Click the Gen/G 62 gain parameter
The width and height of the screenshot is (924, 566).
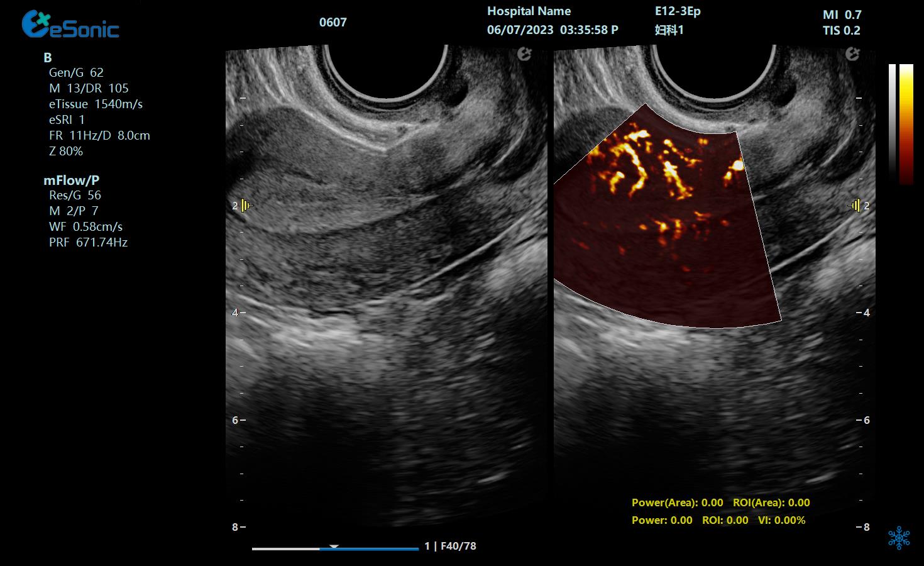coord(76,73)
